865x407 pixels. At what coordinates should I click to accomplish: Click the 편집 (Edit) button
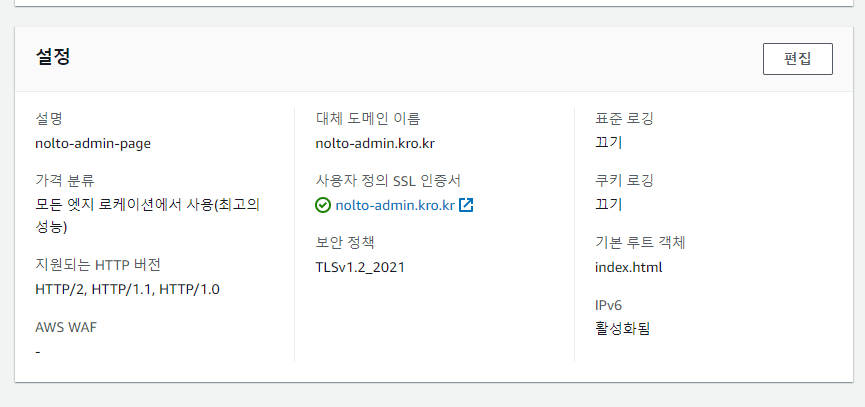coord(797,58)
